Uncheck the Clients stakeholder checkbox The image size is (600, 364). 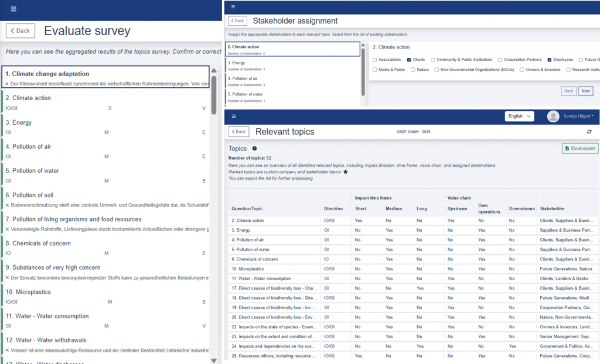point(409,60)
